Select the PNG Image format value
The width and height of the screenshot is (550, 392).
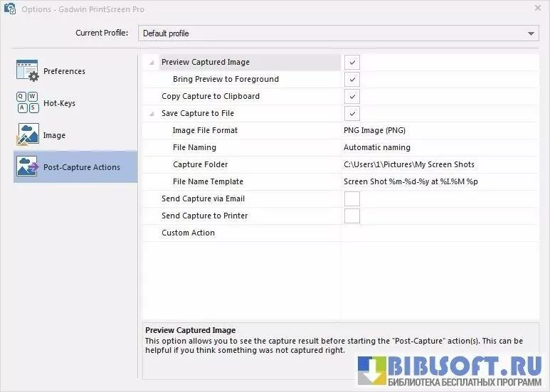(x=374, y=131)
